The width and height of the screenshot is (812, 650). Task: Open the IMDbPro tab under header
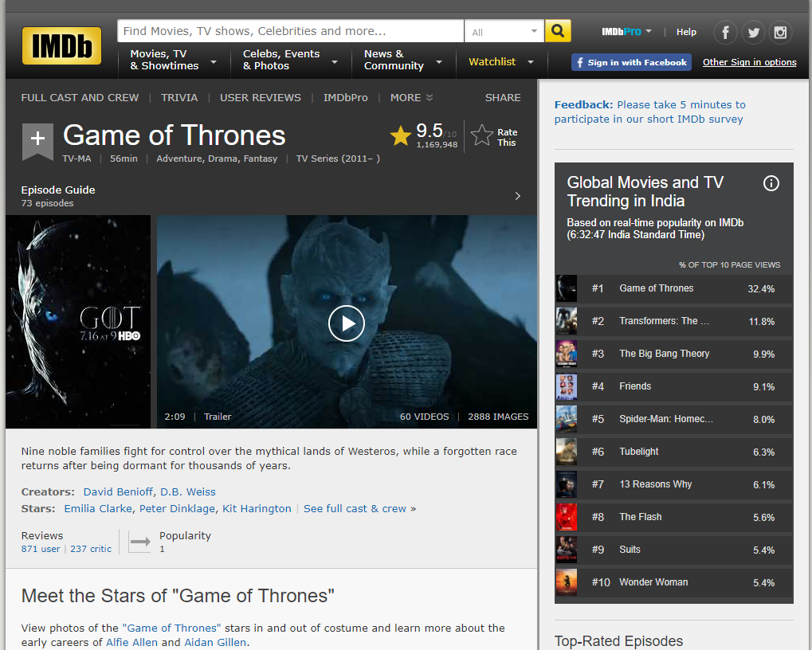pyautogui.click(x=345, y=97)
